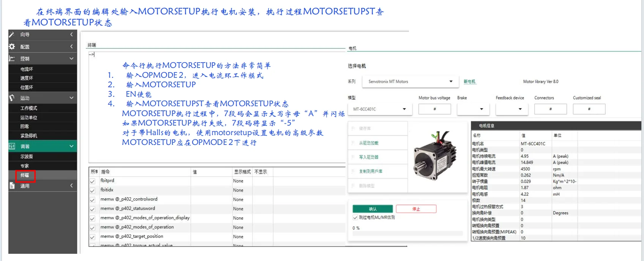Expand the 向导 section chevron
The height and width of the screenshot is (261, 644).
pos(71,35)
